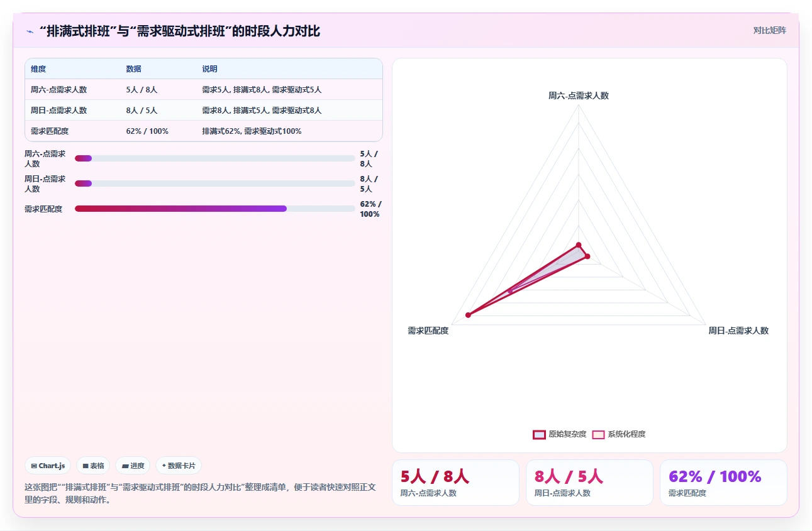The height and width of the screenshot is (531, 812).
Task: Click table cell 周日-点需求人数
Action: click(59, 111)
